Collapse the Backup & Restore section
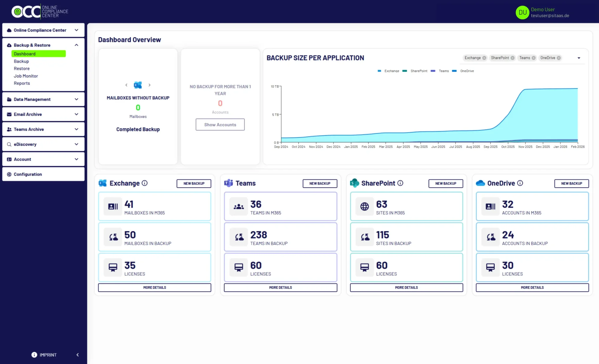 click(76, 45)
